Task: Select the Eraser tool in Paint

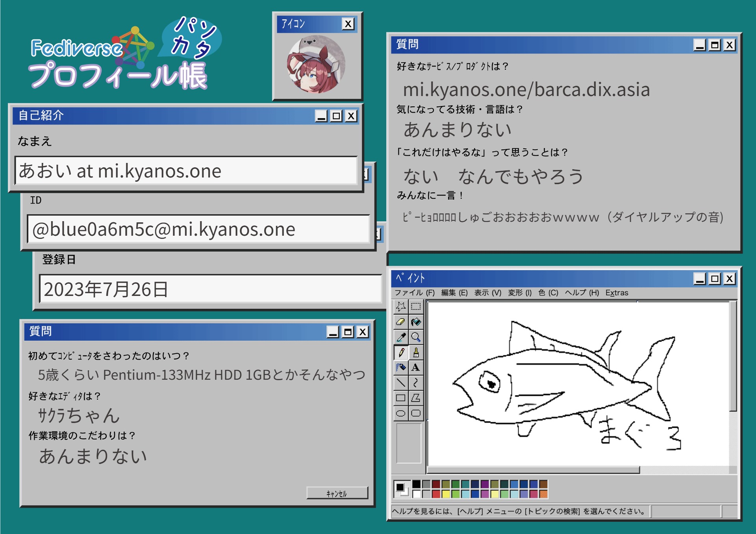Action: coord(400,322)
